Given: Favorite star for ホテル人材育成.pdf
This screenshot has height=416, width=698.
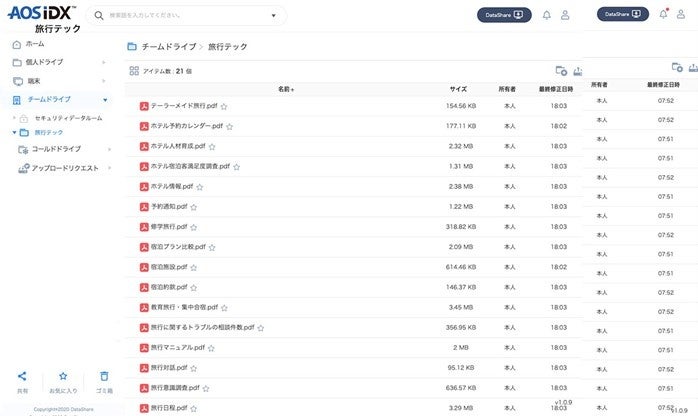Looking at the screenshot, I should coord(212,146).
